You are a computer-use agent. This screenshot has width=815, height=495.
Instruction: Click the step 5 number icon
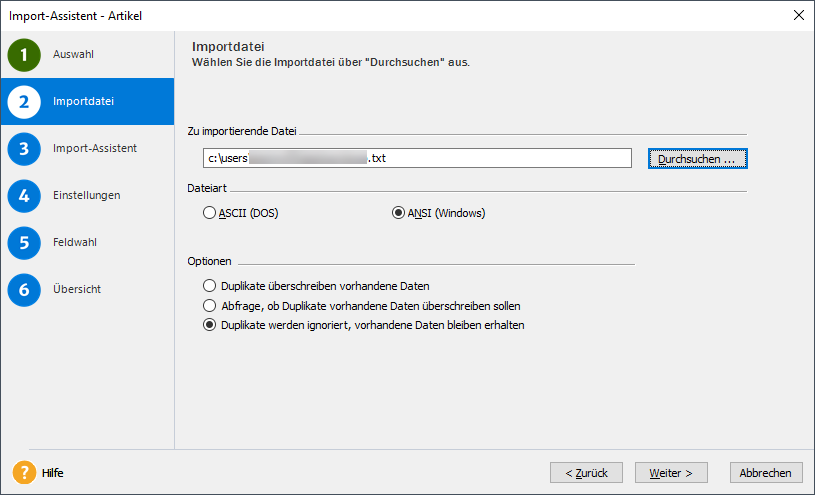(24, 242)
